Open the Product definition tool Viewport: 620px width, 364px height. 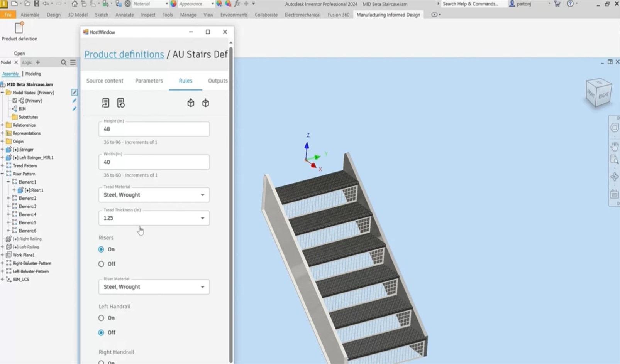pos(19,32)
